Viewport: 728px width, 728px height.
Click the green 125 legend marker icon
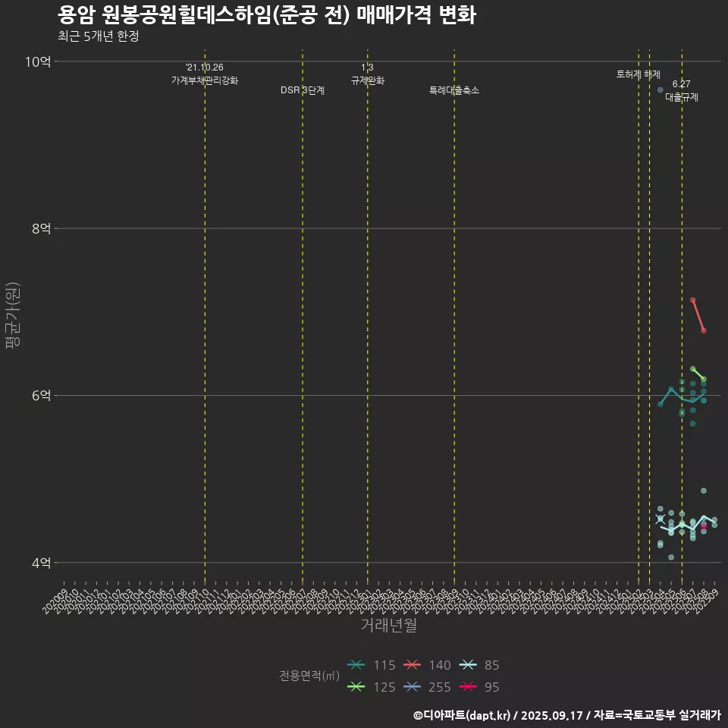tap(356, 687)
